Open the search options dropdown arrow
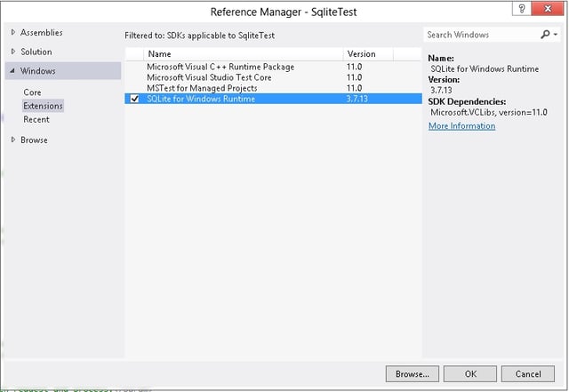The width and height of the screenshot is (569, 392). coord(556,35)
